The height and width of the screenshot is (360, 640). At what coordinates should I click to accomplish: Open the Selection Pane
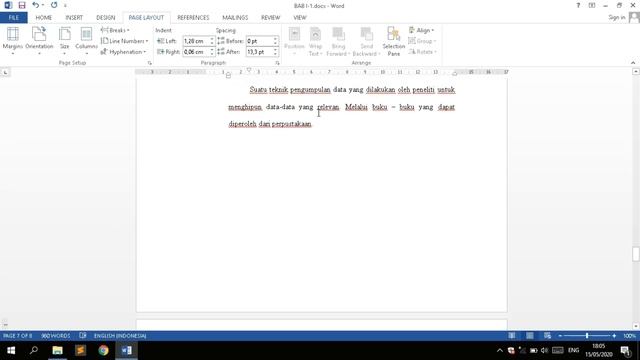coord(393,41)
